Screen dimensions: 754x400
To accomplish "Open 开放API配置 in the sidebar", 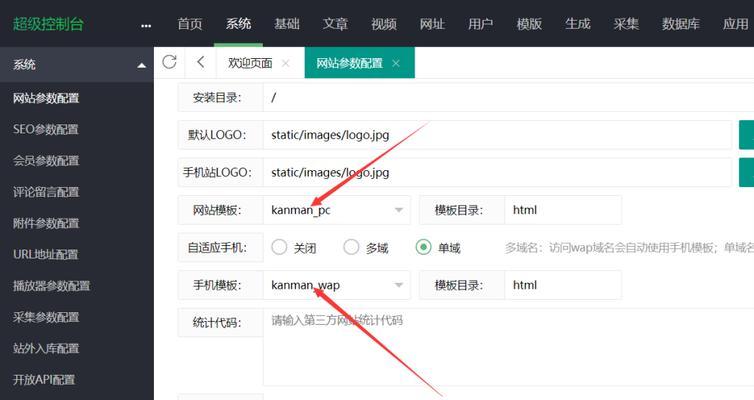I will click(44, 379).
